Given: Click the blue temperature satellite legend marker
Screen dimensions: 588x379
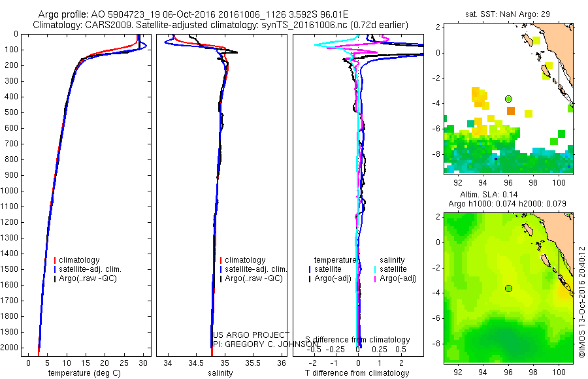Looking at the screenshot, I should [x=310, y=269].
